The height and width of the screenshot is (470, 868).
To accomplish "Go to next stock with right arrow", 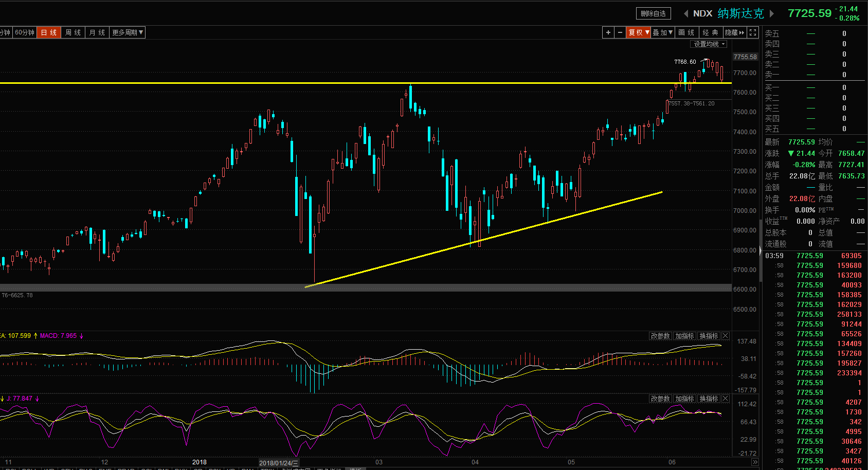I will [771, 13].
